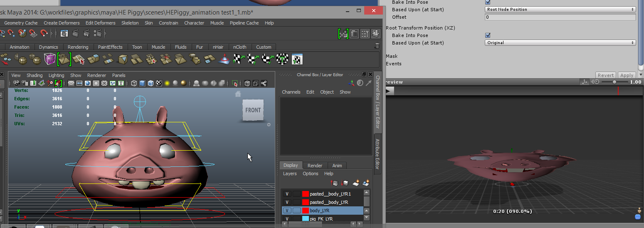Click the FRONT ViewCube face

point(253,110)
